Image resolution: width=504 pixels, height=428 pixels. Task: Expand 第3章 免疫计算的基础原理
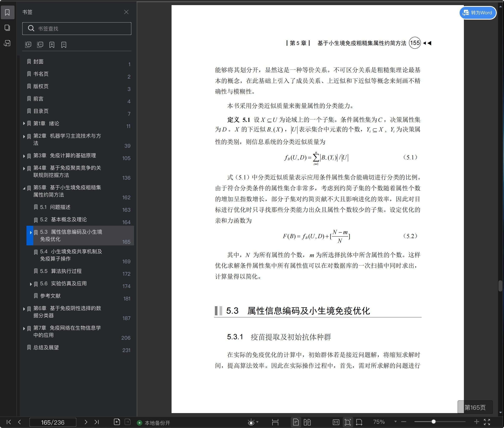click(24, 156)
